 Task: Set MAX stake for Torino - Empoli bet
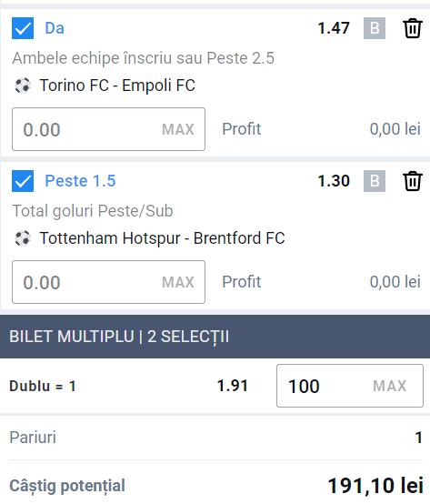click(x=178, y=129)
